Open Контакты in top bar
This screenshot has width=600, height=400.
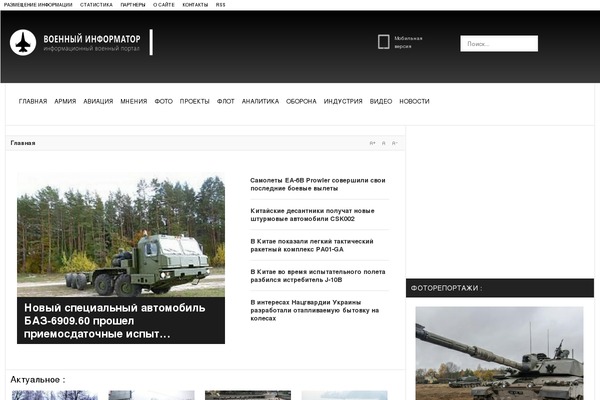[195, 5]
